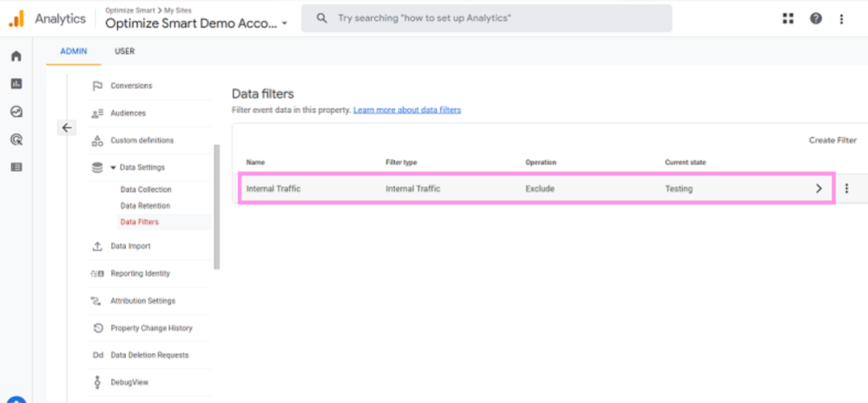The width and height of the screenshot is (868, 403).
Task: Select Data Retention in the sidebar
Action: point(145,206)
